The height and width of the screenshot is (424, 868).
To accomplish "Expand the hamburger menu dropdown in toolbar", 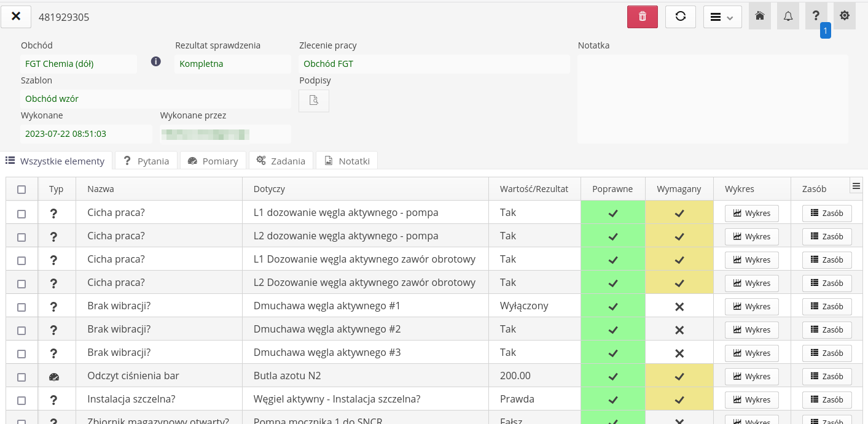I will click(722, 17).
